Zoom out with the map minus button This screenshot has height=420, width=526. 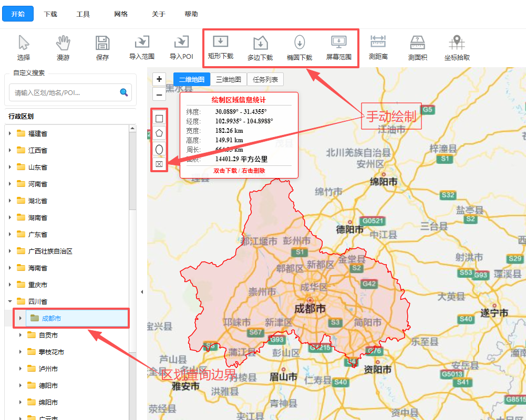point(159,94)
